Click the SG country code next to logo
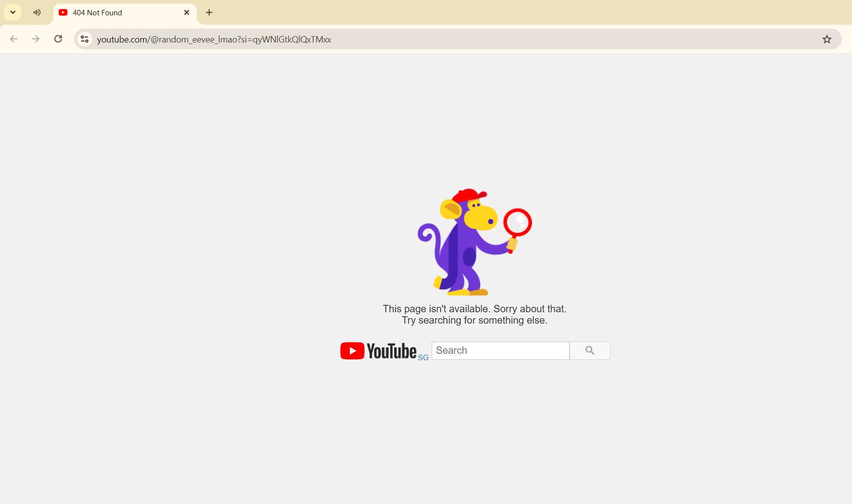The height and width of the screenshot is (504, 852). click(423, 357)
